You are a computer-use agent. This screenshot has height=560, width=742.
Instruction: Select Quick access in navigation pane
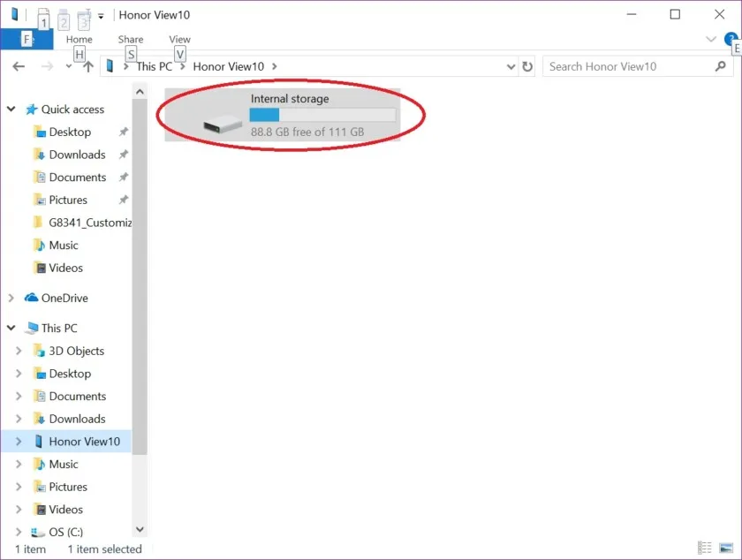point(72,110)
